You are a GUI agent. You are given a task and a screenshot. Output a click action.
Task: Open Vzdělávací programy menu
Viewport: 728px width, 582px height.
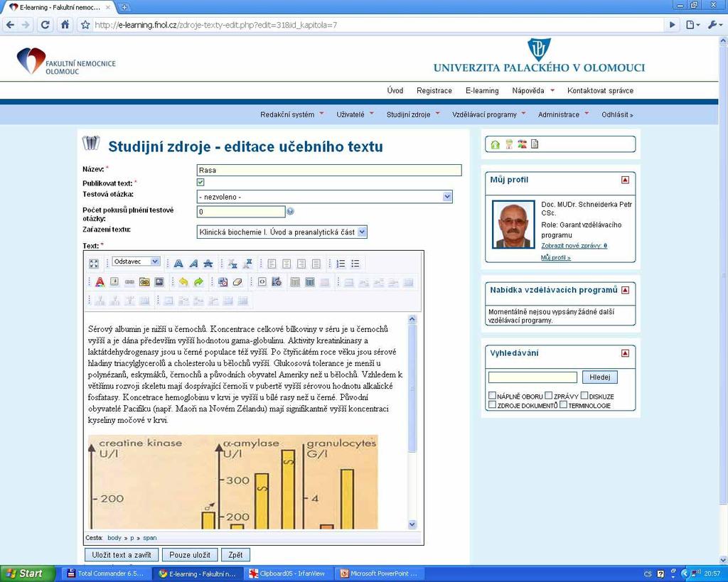click(488, 114)
